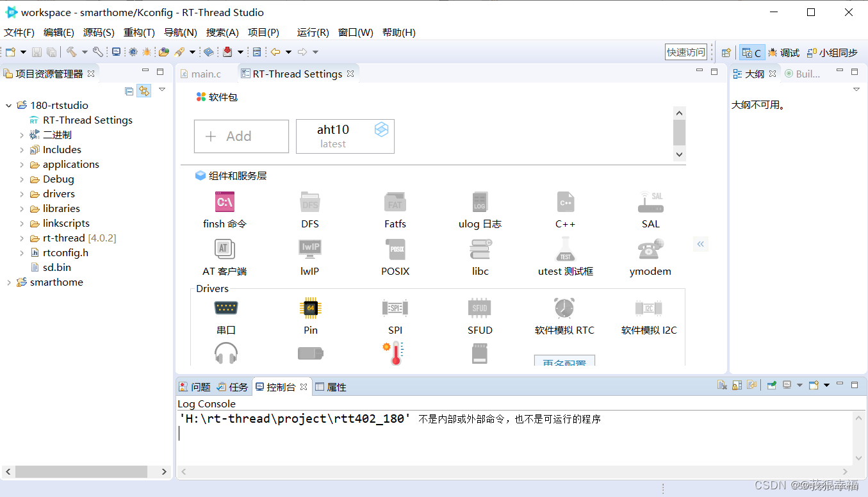The width and height of the screenshot is (868, 497).
Task: Select the POSIX component icon
Action: click(x=395, y=248)
